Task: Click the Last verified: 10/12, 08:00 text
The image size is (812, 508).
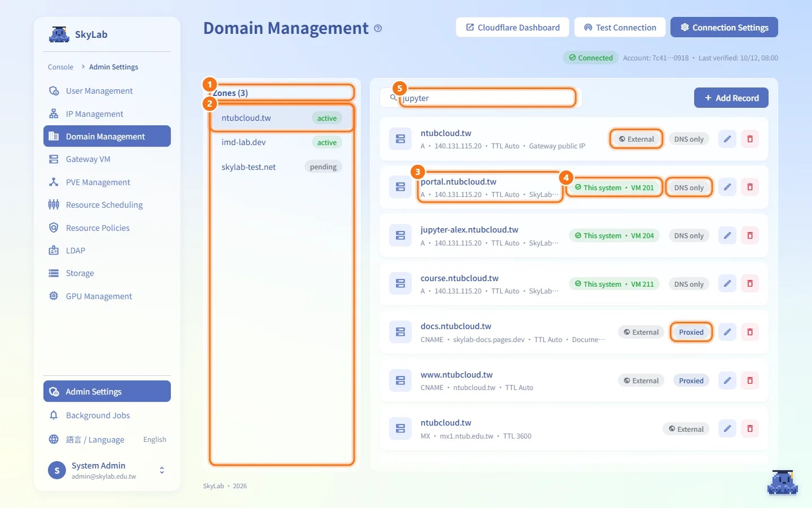Action: (738, 58)
